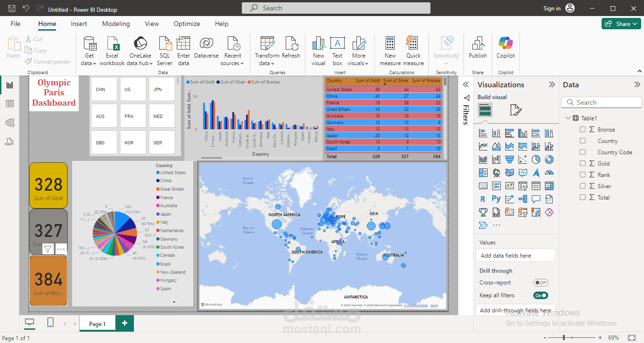Select the Pie chart visual
The image size is (644, 343).
(x=536, y=159)
